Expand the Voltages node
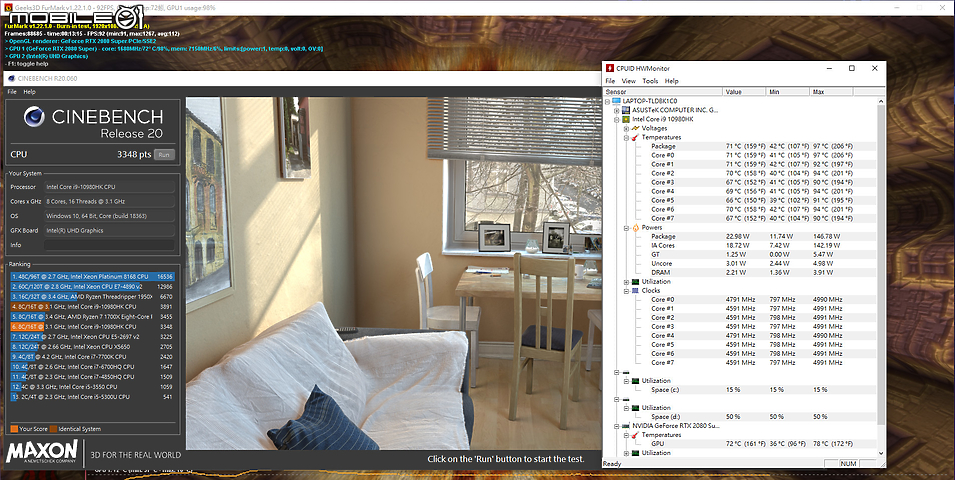 (x=626, y=129)
